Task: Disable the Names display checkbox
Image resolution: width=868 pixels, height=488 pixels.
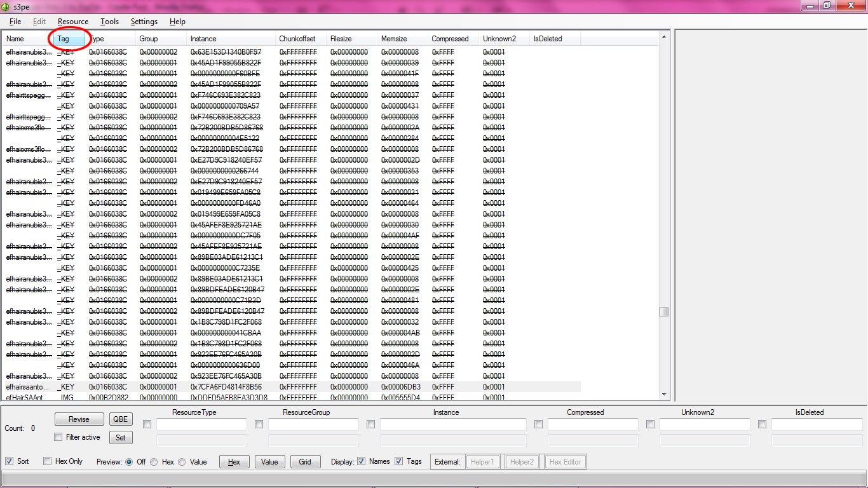Action: pyautogui.click(x=360, y=461)
